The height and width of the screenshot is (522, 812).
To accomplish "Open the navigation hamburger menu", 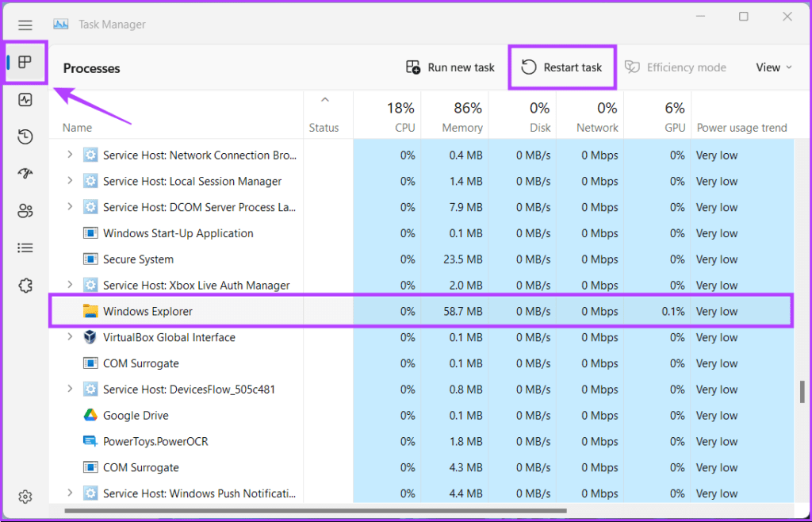I will (x=25, y=25).
